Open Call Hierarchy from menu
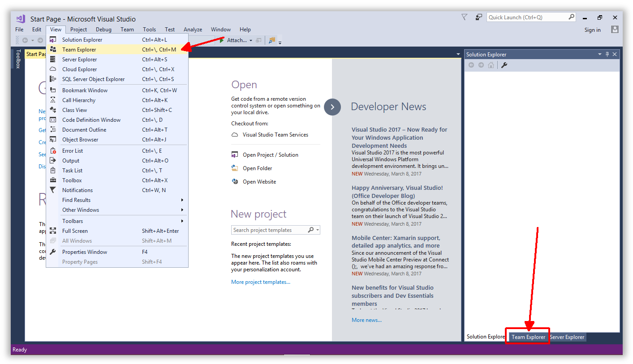 117,100
